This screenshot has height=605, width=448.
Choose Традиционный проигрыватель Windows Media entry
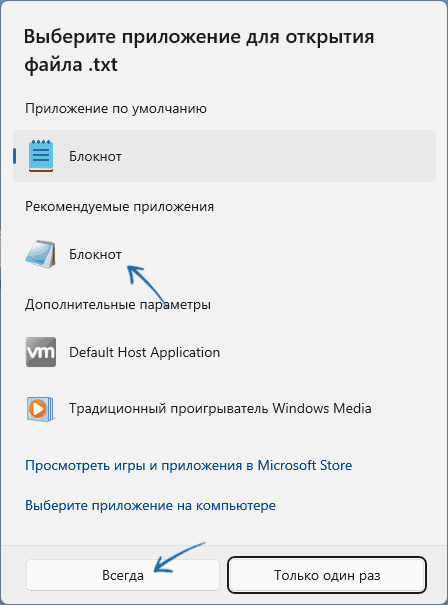(220, 408)
